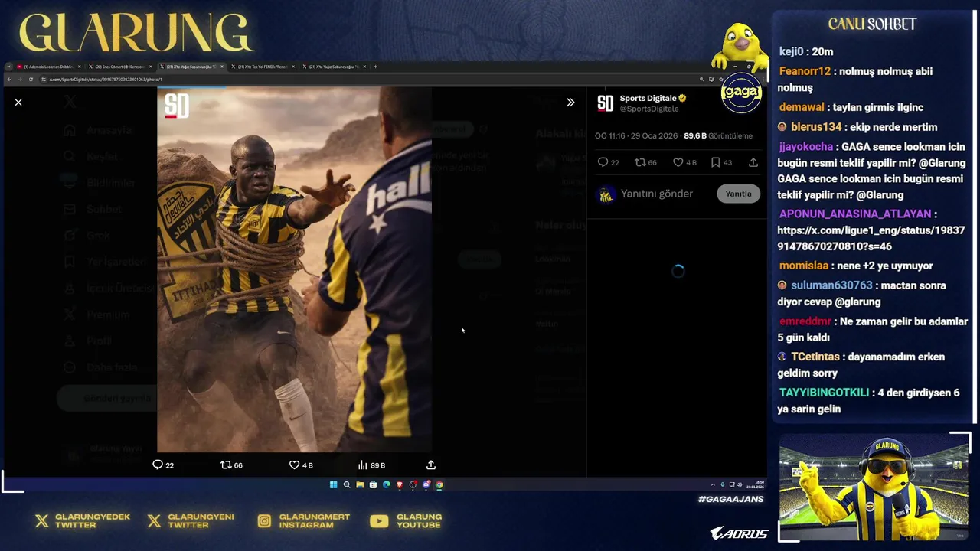Click 'GLARUNG YOUTUBE' overlay label

[x=419, y=521]
